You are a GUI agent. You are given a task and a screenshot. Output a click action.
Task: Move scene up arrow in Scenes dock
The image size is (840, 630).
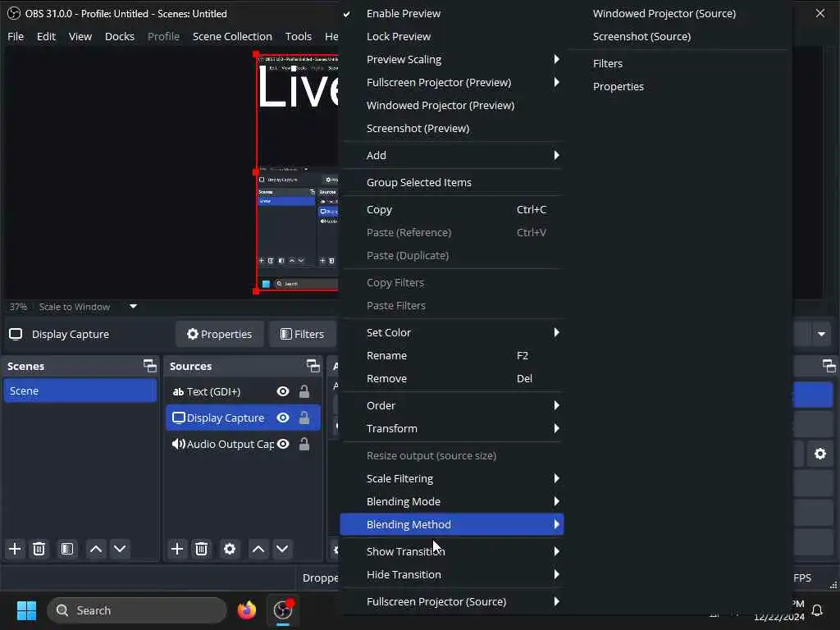96,549
